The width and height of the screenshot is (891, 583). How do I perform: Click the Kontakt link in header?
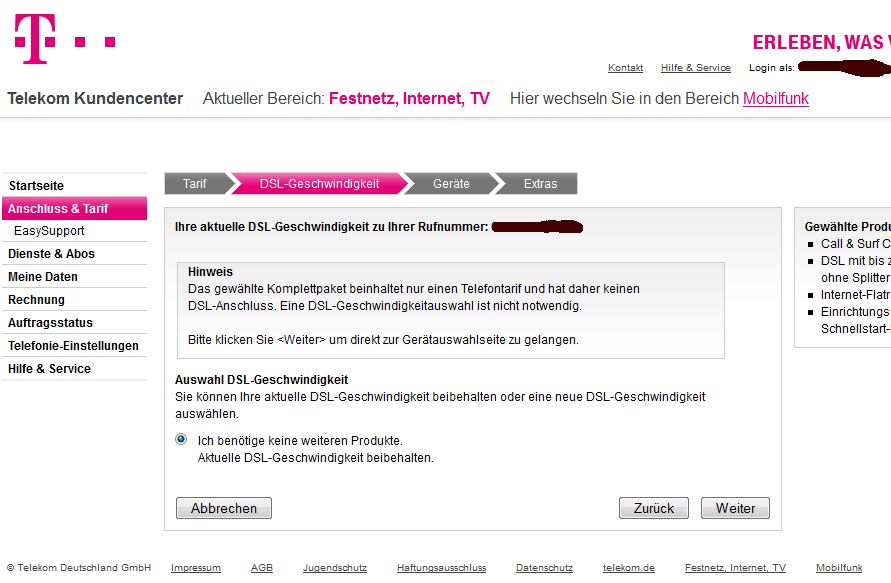click(x=625, y=68)
